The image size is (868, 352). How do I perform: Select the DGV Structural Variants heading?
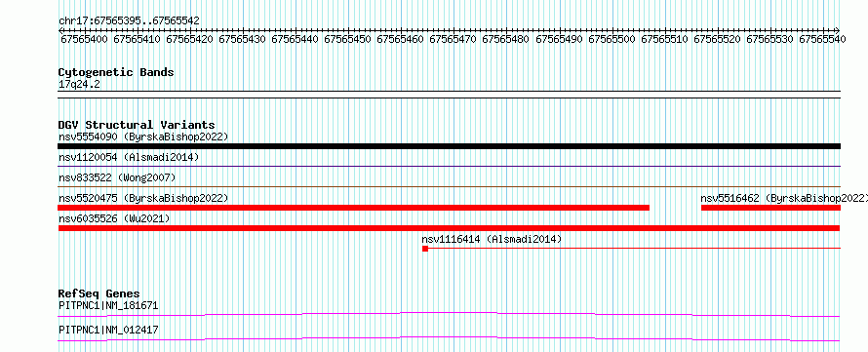pos(137,125)
